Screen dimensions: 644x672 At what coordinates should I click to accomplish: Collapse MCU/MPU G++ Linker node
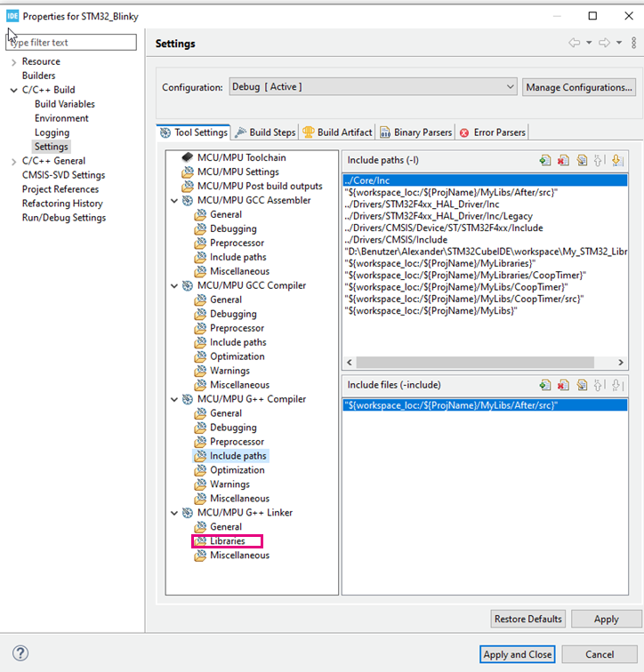[x=174, y=513]
